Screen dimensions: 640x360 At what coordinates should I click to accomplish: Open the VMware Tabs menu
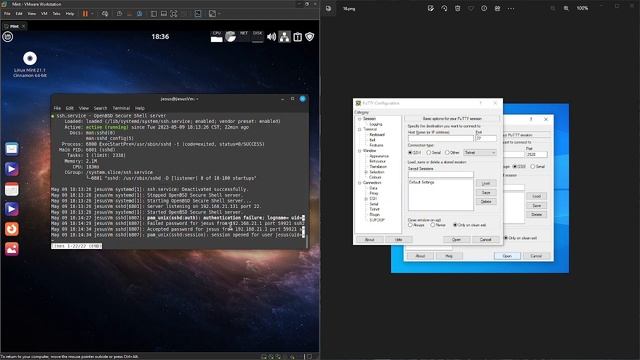click(x=56, y=13)
